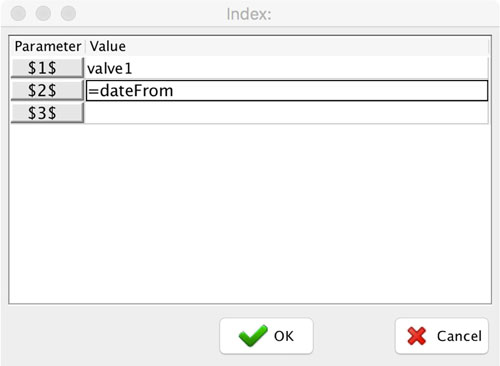This screenshot has width=500, height=366.
Task: Click inside the =dateFrom edit field
Action: click(287, 90)
